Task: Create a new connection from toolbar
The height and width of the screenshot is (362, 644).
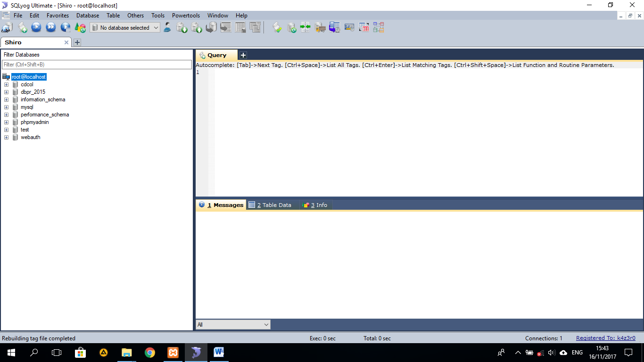Action: (x=7, y=27)
